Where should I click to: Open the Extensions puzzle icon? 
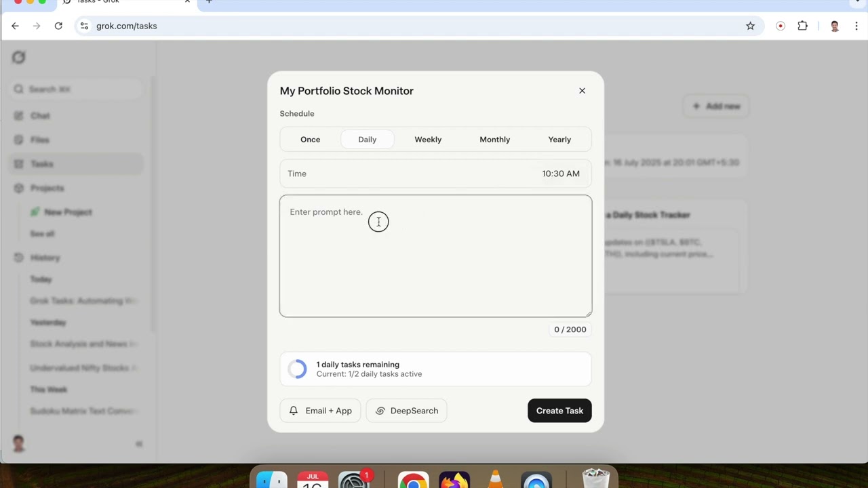pos(802,26)
